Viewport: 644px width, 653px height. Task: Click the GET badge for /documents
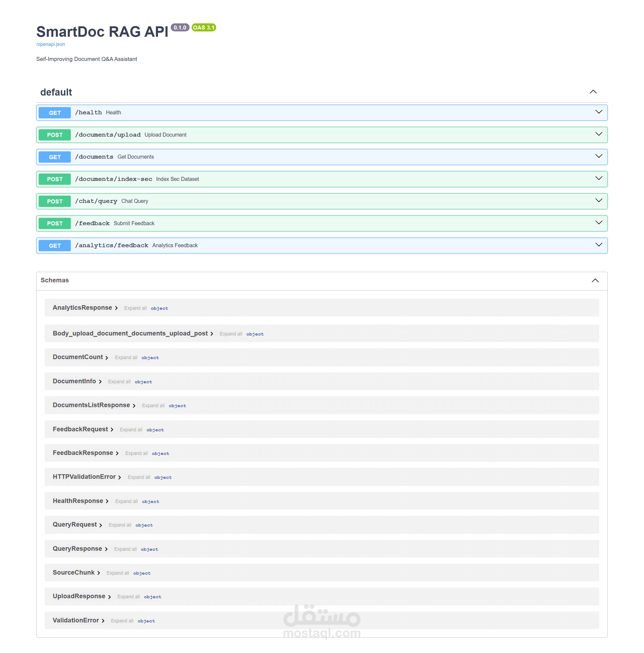point(55,157)
